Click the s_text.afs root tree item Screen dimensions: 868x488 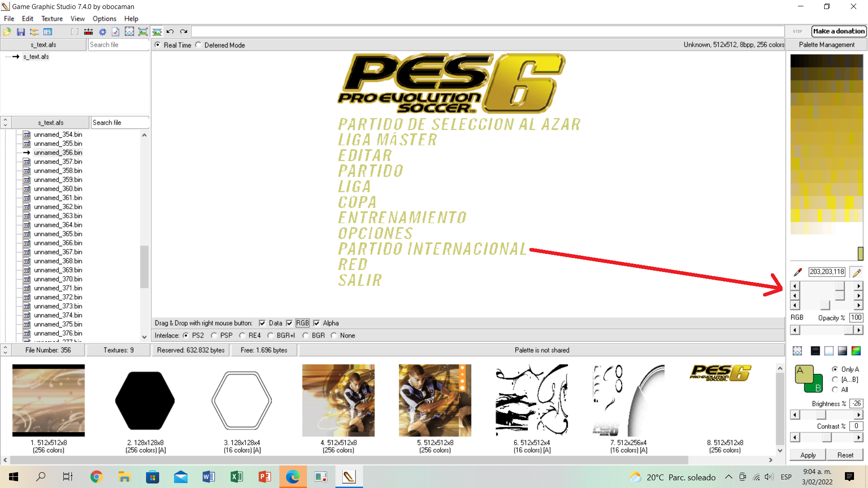tap(36, 56)
